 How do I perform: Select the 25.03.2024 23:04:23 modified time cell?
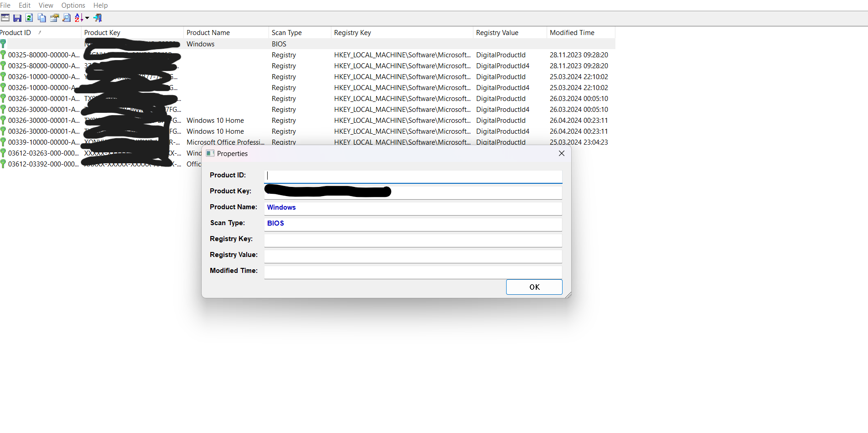[x=579, y=142]
